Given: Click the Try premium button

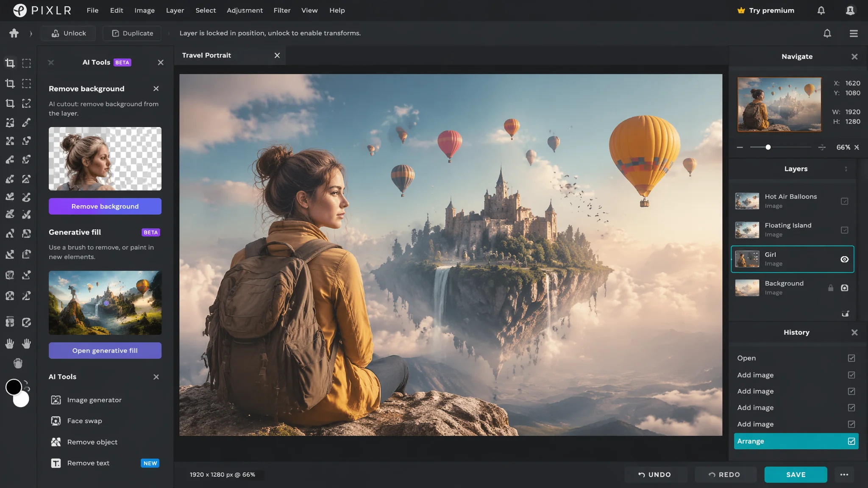Looking at the screenshot, I should [766, 11].
